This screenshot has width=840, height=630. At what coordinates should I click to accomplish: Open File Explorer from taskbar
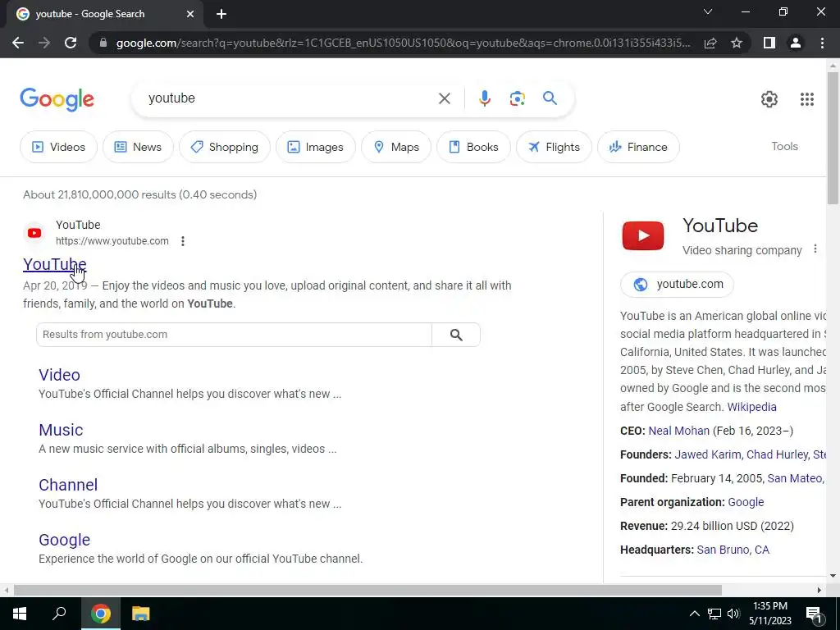pos(140,614)
